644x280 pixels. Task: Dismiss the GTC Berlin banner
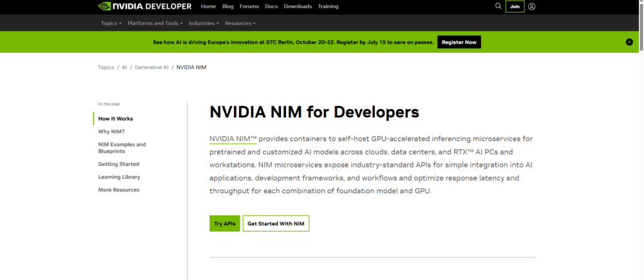pyautogui.click(x=629, y=42)
